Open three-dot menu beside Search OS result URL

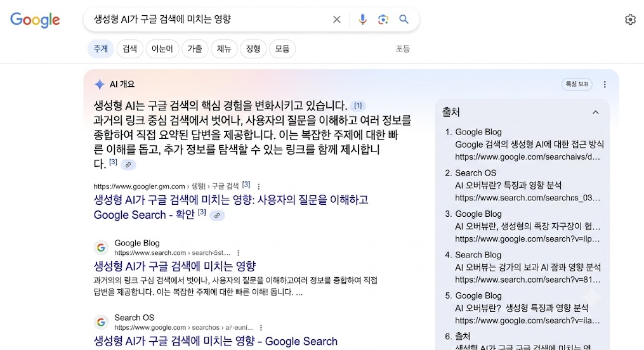tap(261, 327)
